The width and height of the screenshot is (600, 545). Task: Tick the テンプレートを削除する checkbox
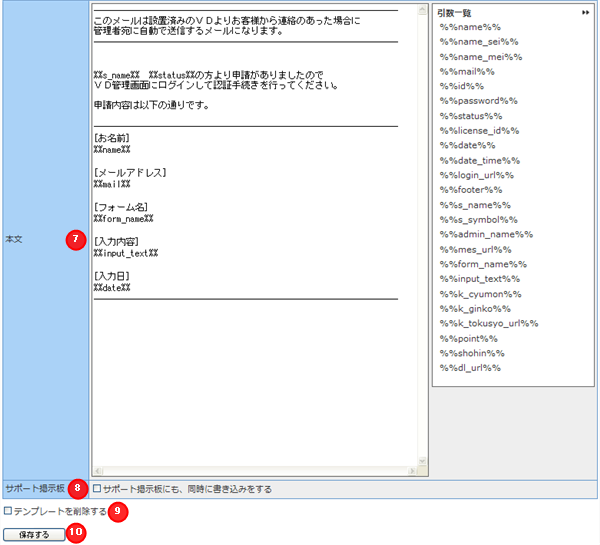point(8,511)
